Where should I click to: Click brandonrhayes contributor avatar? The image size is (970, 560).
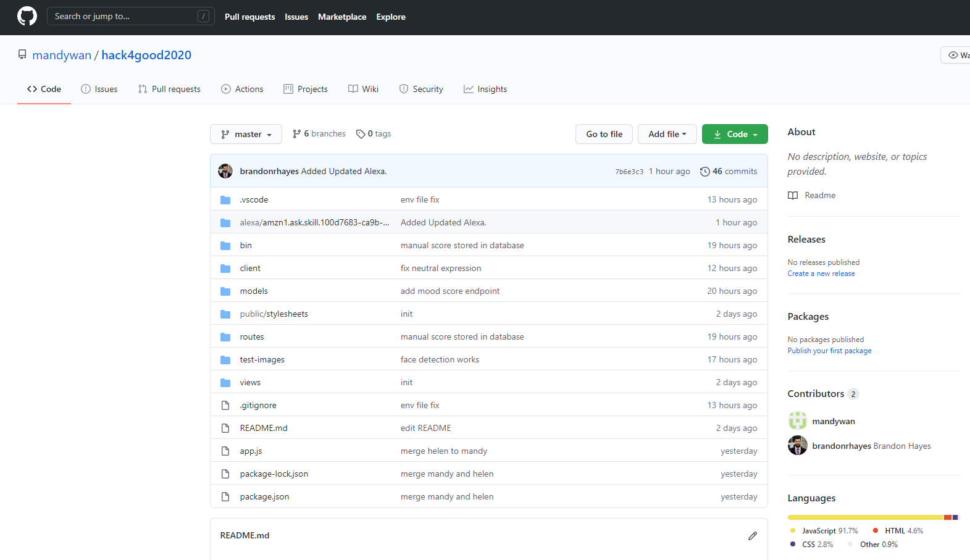tap(797, 445)
